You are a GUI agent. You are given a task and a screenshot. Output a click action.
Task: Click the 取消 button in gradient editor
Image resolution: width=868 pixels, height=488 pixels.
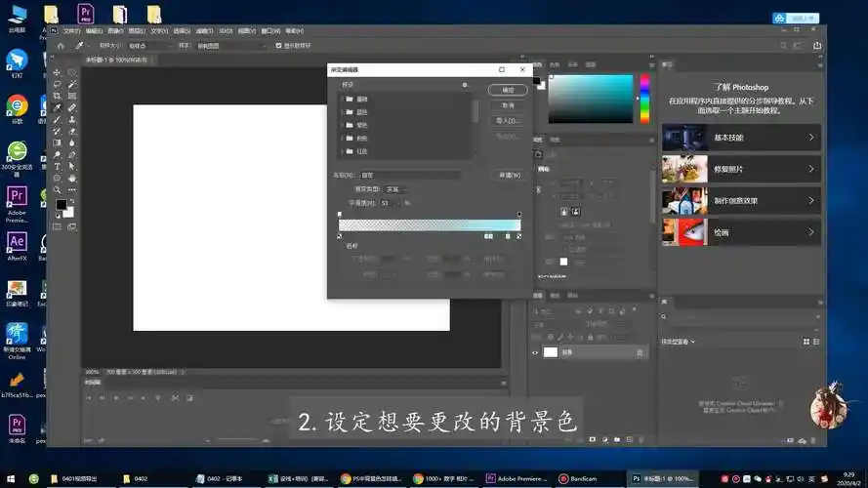tap(508, 105)
